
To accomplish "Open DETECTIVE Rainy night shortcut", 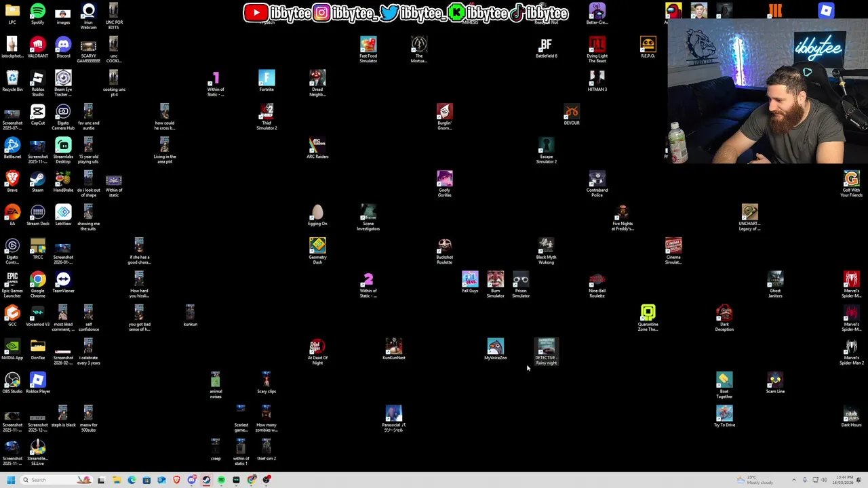I will (546, 352).
